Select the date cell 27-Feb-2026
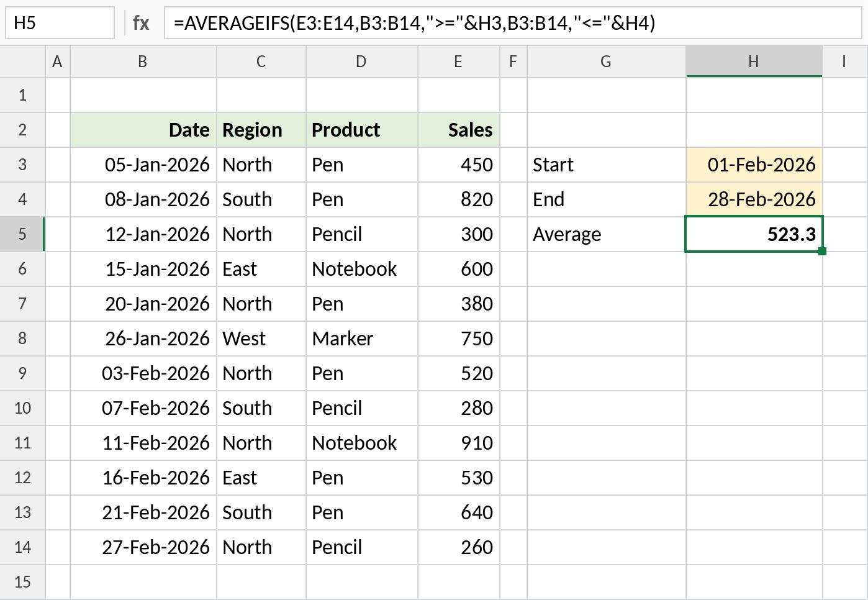The height and width of the screenshot is (600, 868). pyautogui.click(x=143, y=547)
